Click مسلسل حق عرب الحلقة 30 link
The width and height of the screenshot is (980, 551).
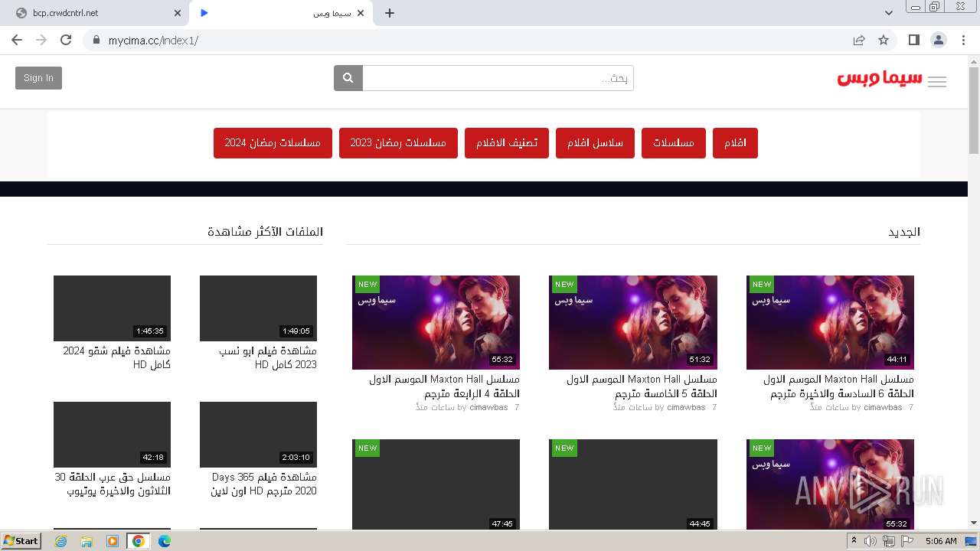pos(113,484)
